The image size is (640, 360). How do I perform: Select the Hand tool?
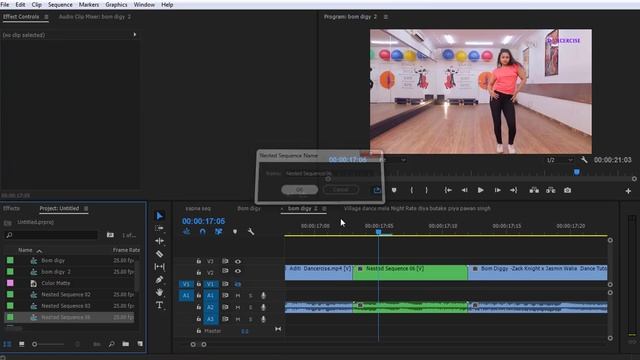[160, 292]
